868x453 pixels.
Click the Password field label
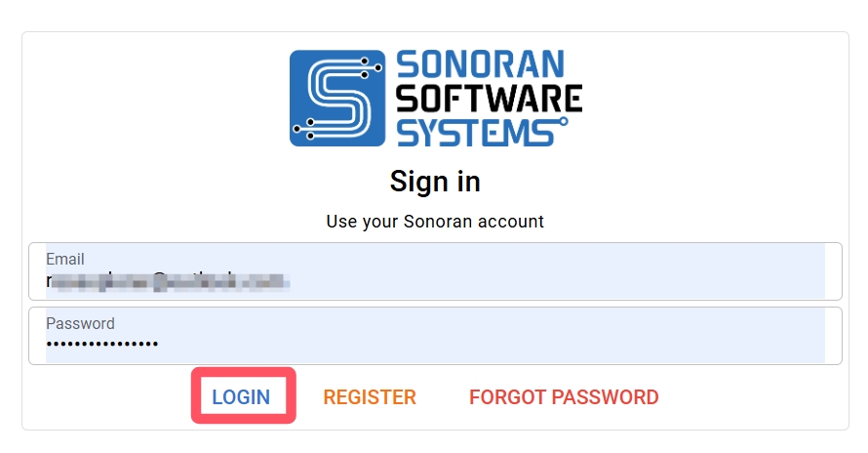click(x=80, y=323)
